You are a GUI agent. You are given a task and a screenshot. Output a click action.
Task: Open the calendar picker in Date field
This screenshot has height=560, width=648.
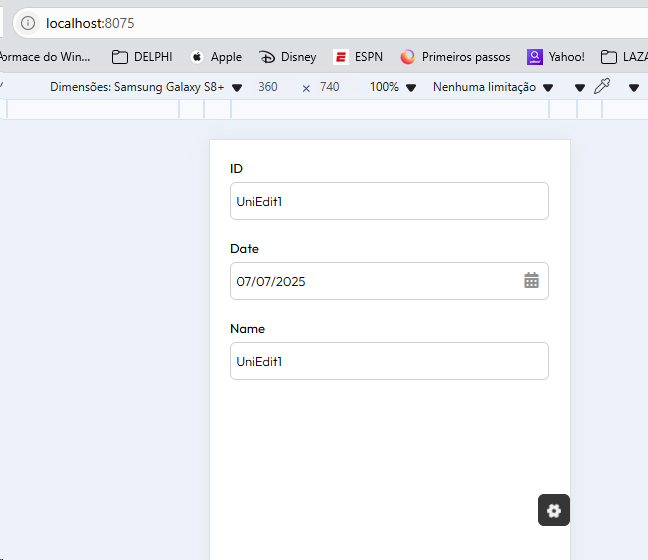[531, 281]
